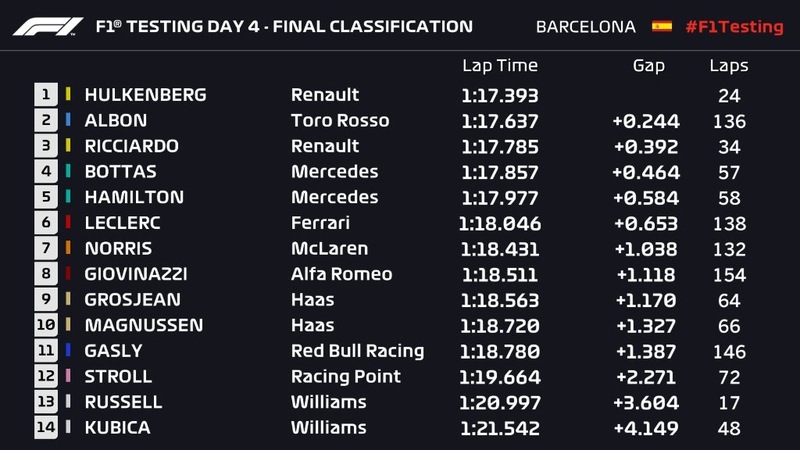Click the red color bar beside Leclerc
The width and height of the screenshot is (800, 450).
tap(68, 223)
